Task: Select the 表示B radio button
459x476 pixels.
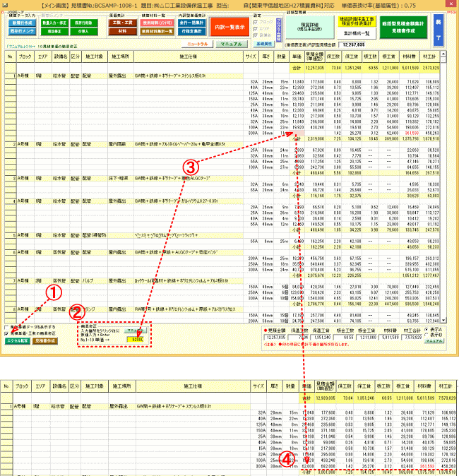Action: click(427, 335)
